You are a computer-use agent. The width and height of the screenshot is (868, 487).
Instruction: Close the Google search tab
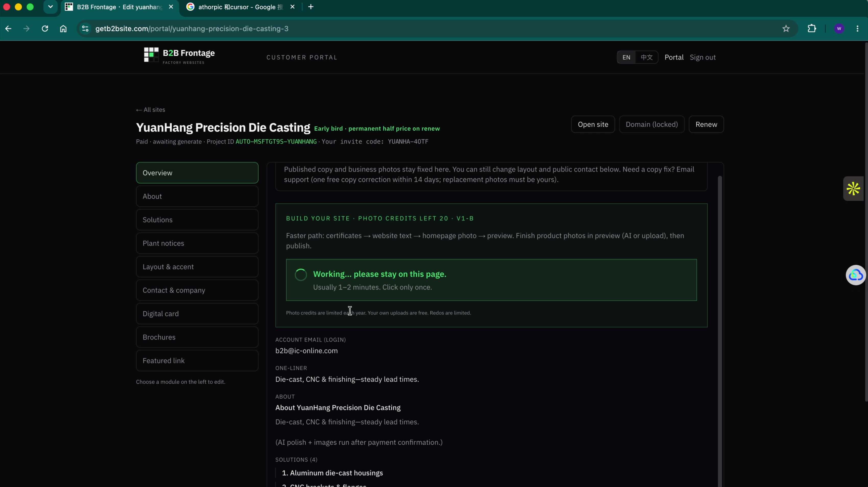click(x=293, y=7)
